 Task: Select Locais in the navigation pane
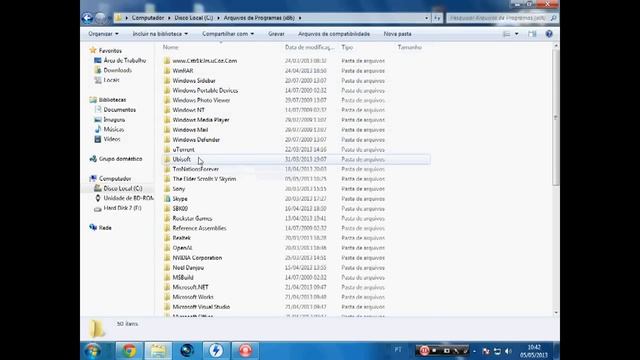pos(111,80)
